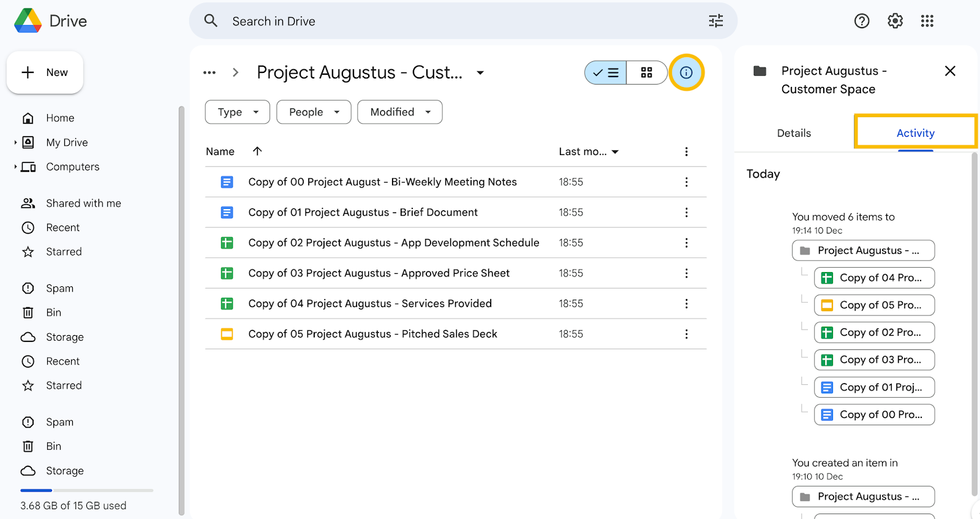Click the sort direction arrow beside Name
This screenshot has height=519, width=980.
tap(257, 151)
